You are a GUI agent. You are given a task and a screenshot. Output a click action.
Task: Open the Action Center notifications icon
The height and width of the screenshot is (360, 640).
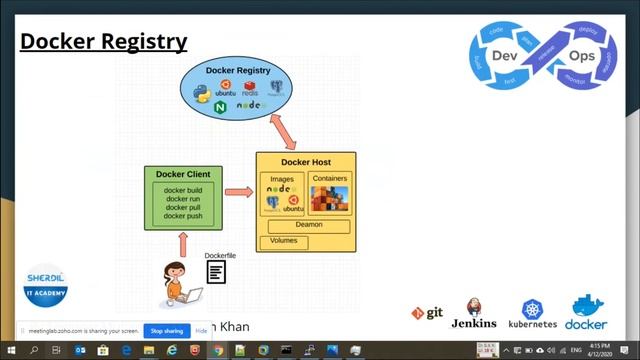click(624, 350)
